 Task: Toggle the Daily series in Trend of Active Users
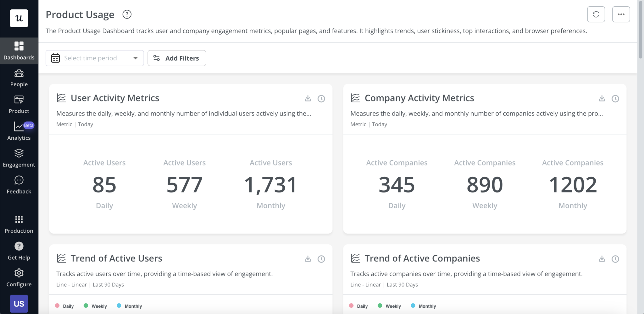(64, 306)
